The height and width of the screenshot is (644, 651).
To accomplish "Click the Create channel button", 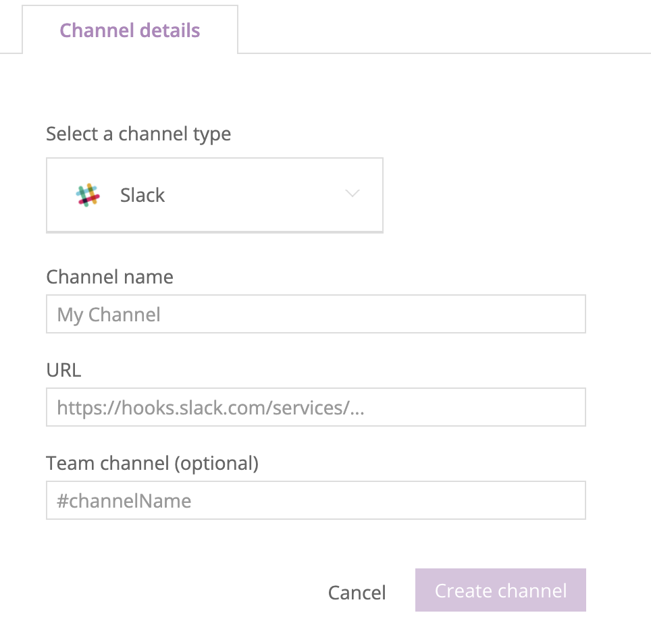I will 500,590.
